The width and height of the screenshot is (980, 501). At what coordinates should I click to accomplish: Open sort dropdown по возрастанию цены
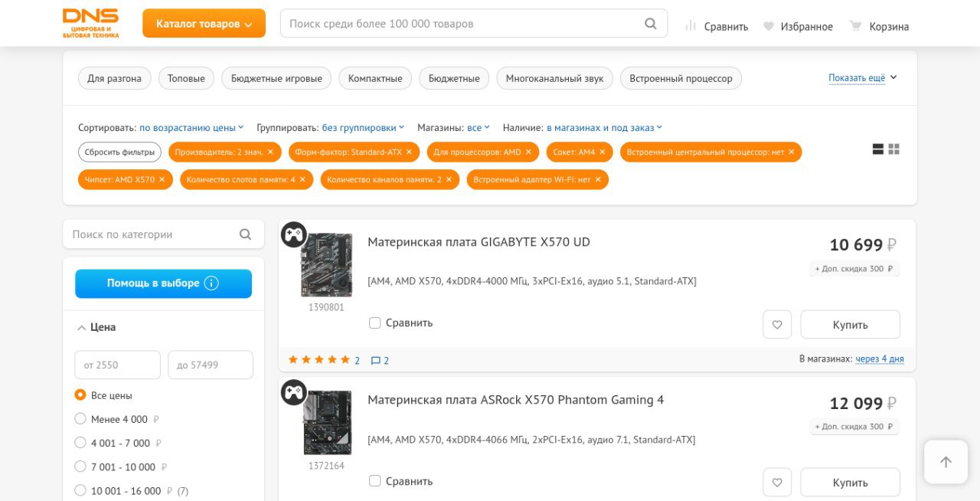point(191,128)
